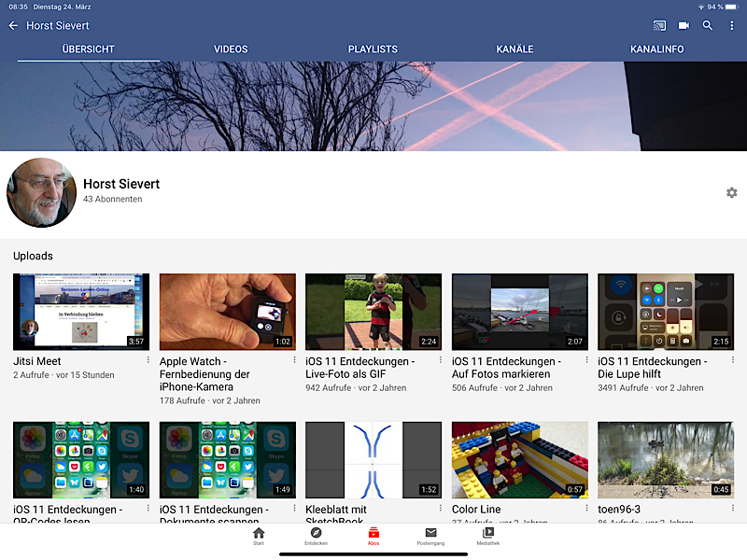The height and width of the screenshot is (560, 747).
Task: Open 'iOS 11 Entdeckungen - Die Lupe hilft'
Action: pos(652,367)
